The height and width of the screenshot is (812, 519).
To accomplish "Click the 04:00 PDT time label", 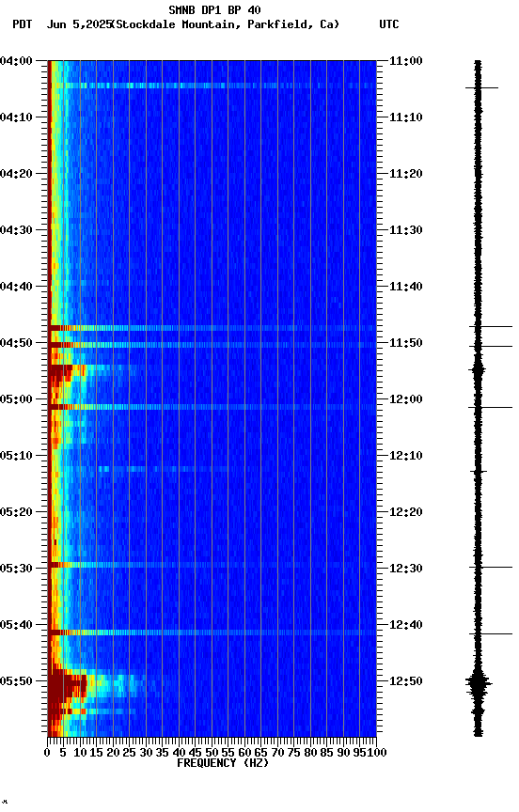I will click(x=16, y=61).
